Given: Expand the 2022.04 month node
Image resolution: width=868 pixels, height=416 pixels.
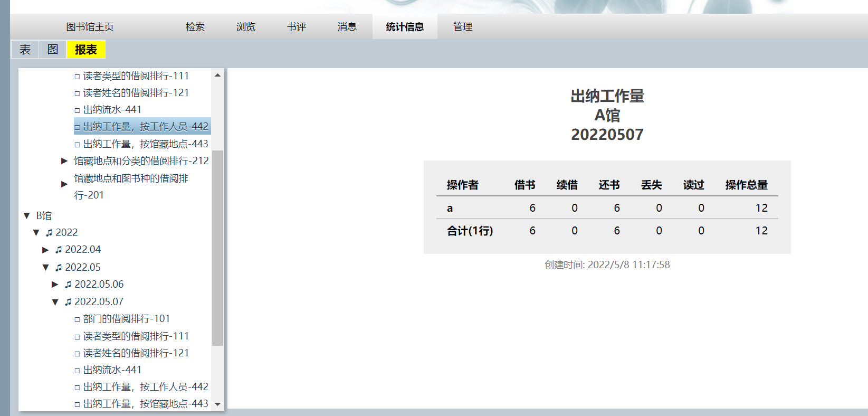Looking at the screenshot, I should point(46,250).
